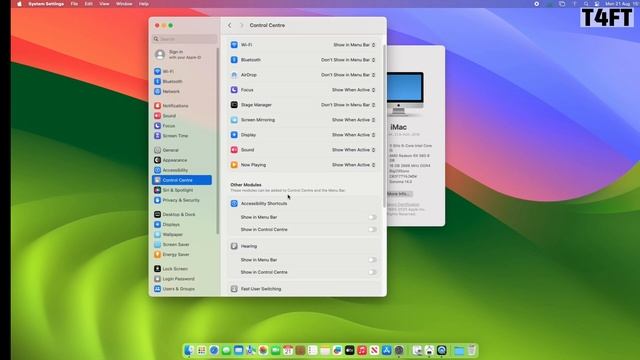Click the date and time in menu bar

click(x=622, y=4)
